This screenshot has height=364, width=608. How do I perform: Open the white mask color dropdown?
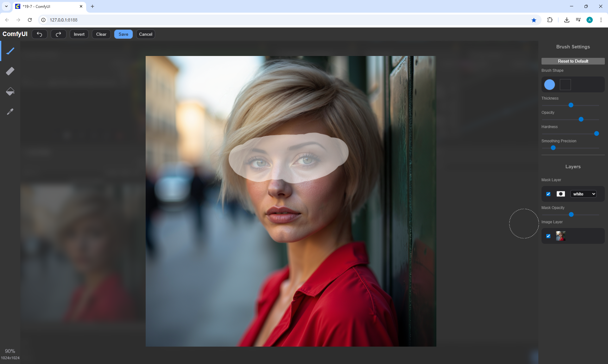pos(583,194)
